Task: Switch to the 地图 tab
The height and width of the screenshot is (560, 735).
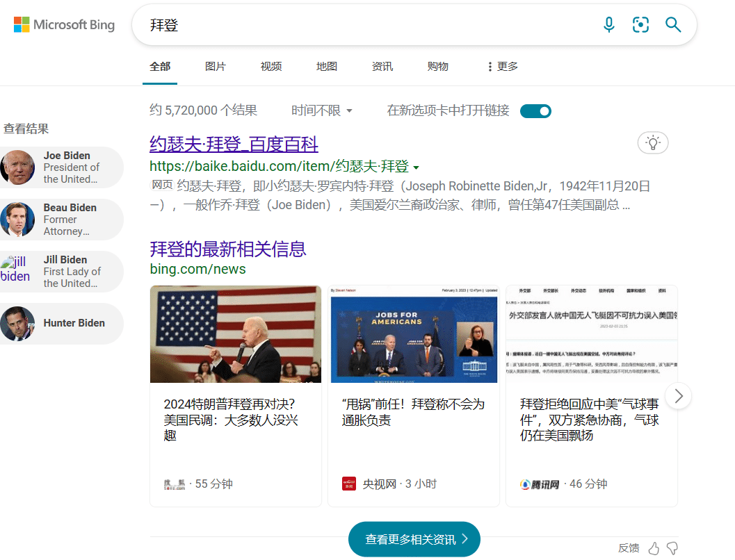Action: tap(327, 67)
